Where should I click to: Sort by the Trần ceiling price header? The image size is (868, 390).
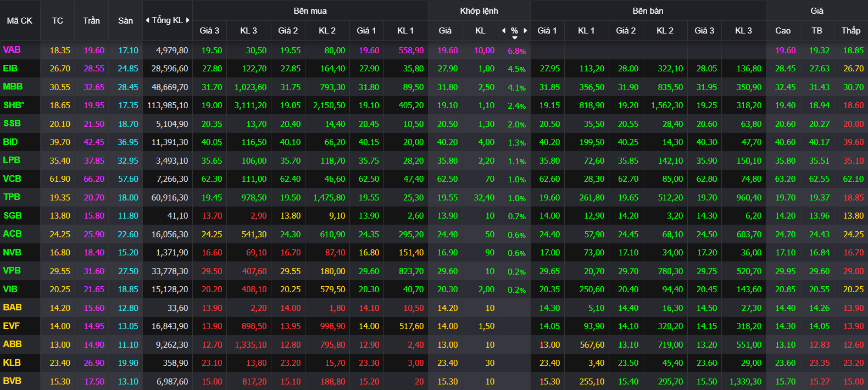(92, 20)
